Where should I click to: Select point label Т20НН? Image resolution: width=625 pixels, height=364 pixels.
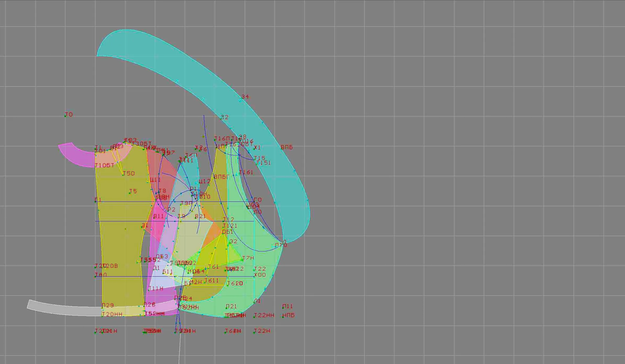112,314
